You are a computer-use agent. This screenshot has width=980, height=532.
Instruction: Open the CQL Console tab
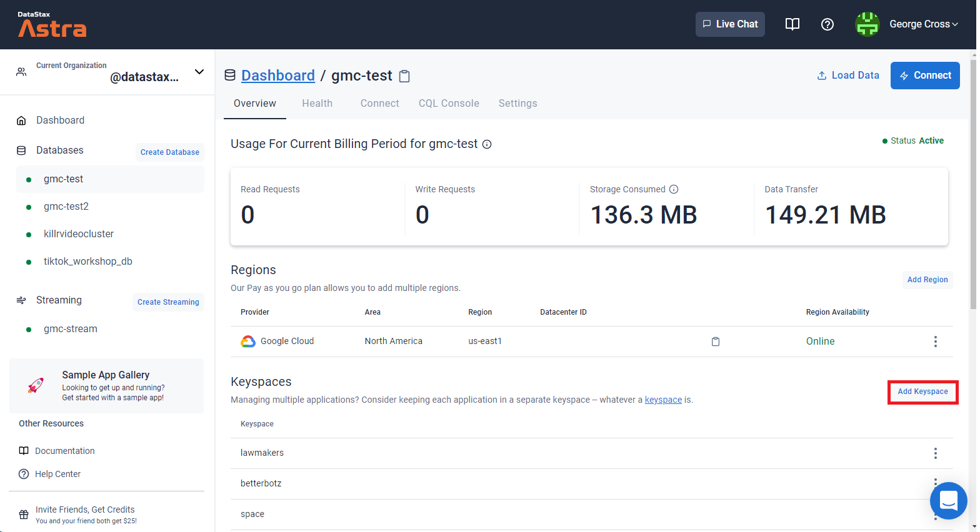point(449,104)
